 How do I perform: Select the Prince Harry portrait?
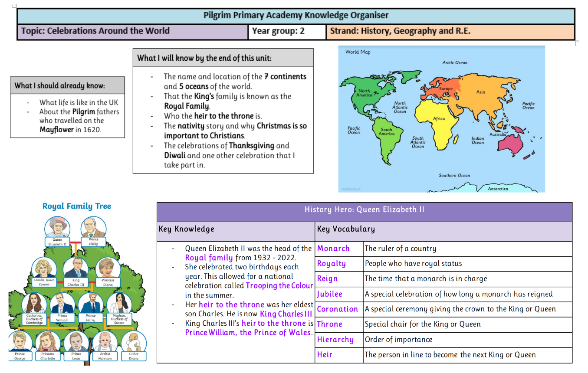[x=91, y=303]
